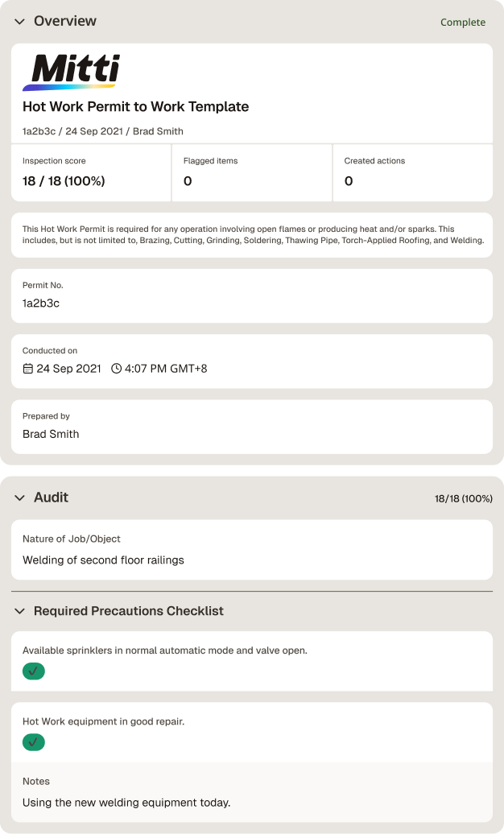Screen dimensions: 504x834
Task: Click the clock icon beside 4:07 PM
Action: [116, 369]
